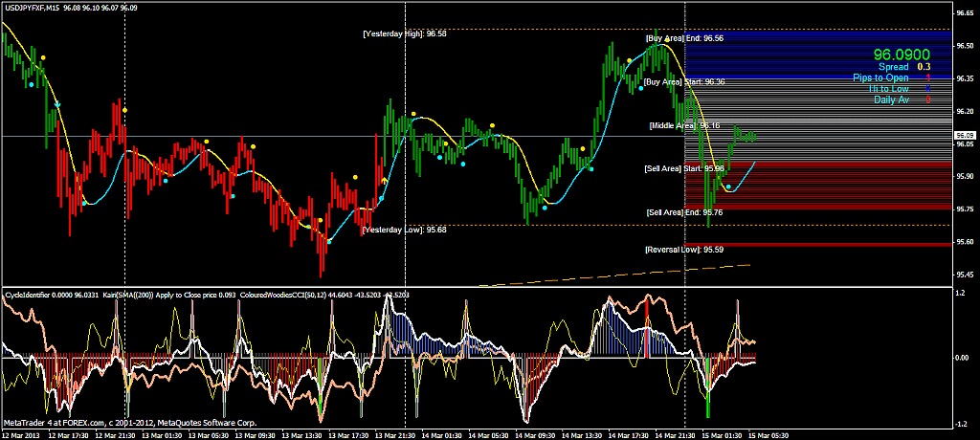980x440 pixels.
Task: Click the bright red bar in indicator window
Action: [x=646, y=329]
